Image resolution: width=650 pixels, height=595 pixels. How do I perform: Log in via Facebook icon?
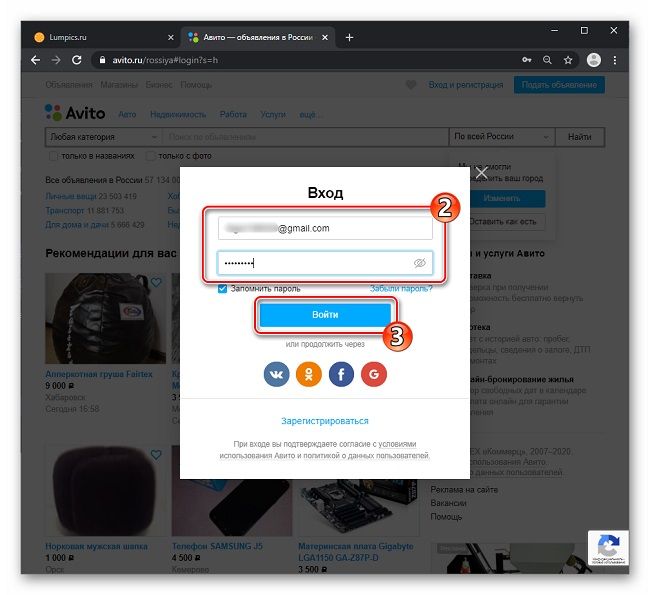point(341,374)
